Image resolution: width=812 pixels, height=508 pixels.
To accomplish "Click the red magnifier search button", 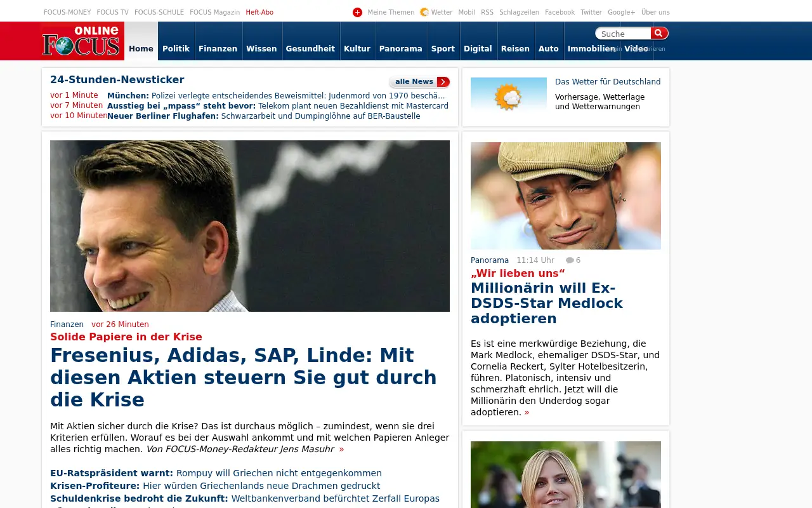I will [659, 33].
